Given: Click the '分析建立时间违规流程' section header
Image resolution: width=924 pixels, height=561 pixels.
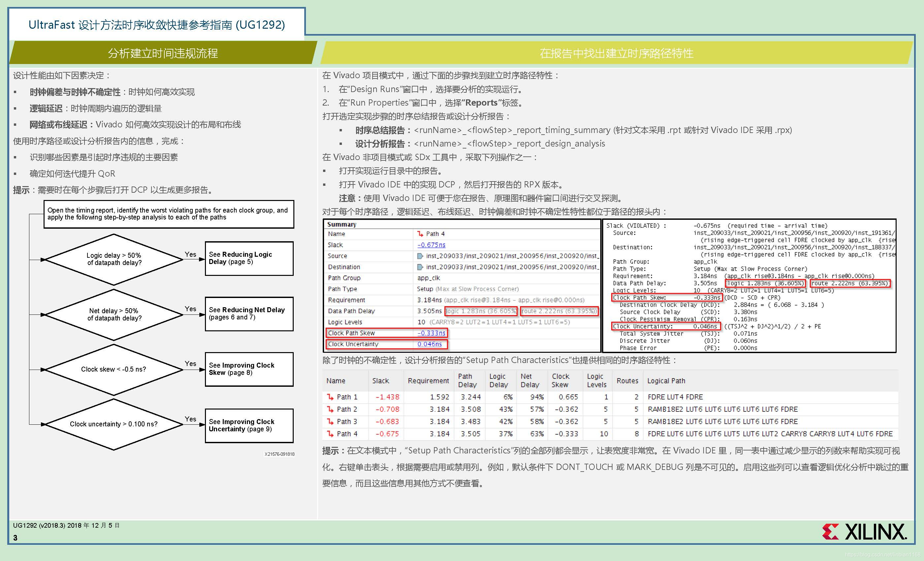Looking at the screenshot, I should pos(163,53).
